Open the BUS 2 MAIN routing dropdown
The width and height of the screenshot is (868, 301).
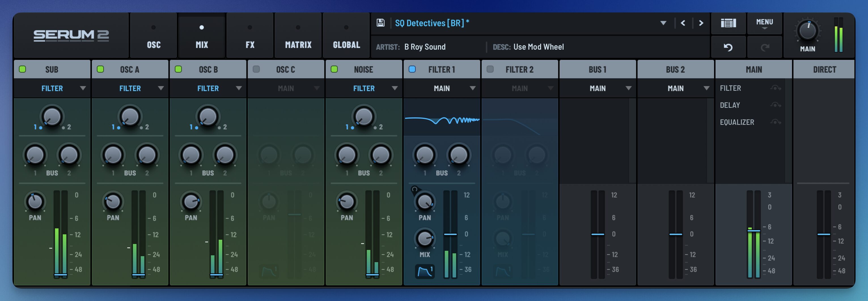coord(676,88)
